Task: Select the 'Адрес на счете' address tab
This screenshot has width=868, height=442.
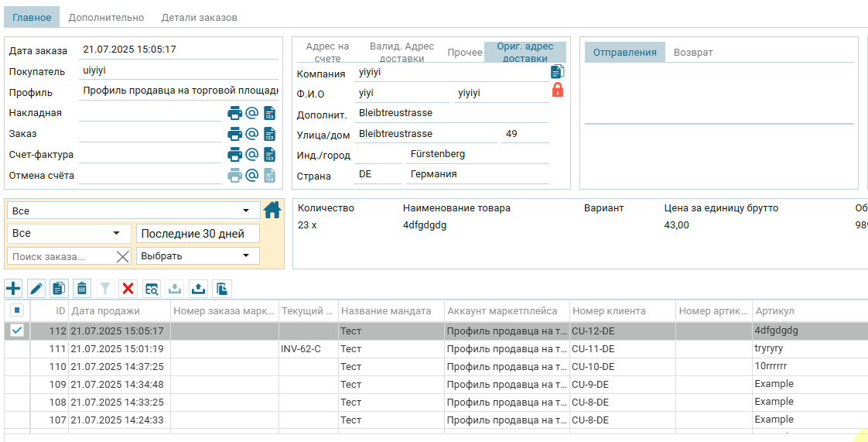Action: 327,52
